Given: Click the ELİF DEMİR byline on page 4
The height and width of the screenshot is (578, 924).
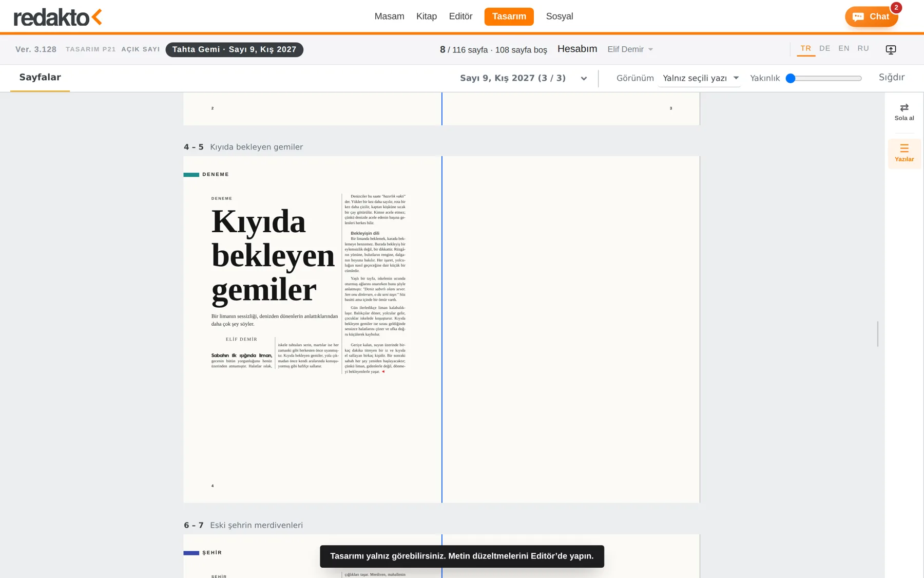Looking at the screenshot, I should 241,339.
